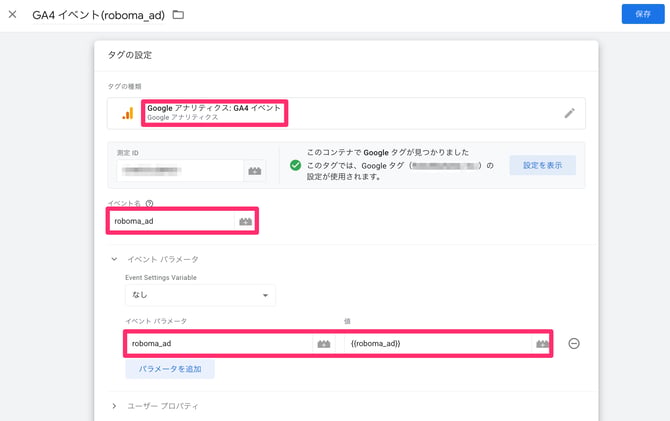Click the value field {{roboma_ad}}

[438, 344]
